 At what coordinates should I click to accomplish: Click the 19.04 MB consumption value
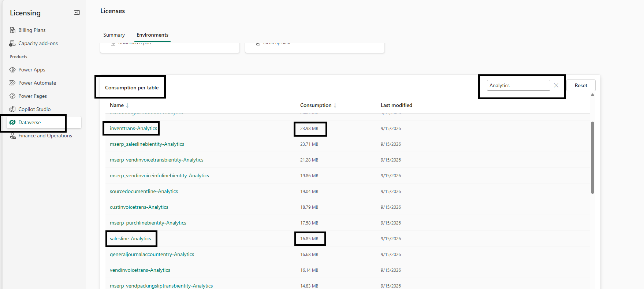pos(309,192)
